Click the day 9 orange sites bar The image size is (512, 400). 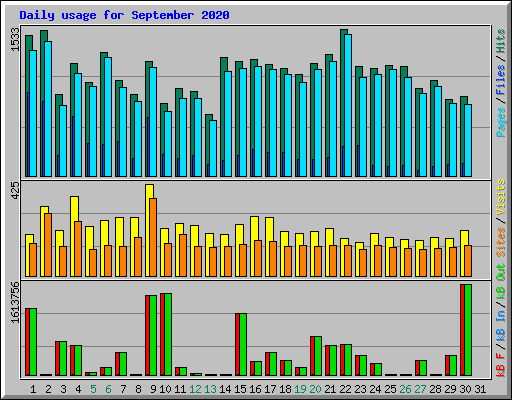[153, 237]
